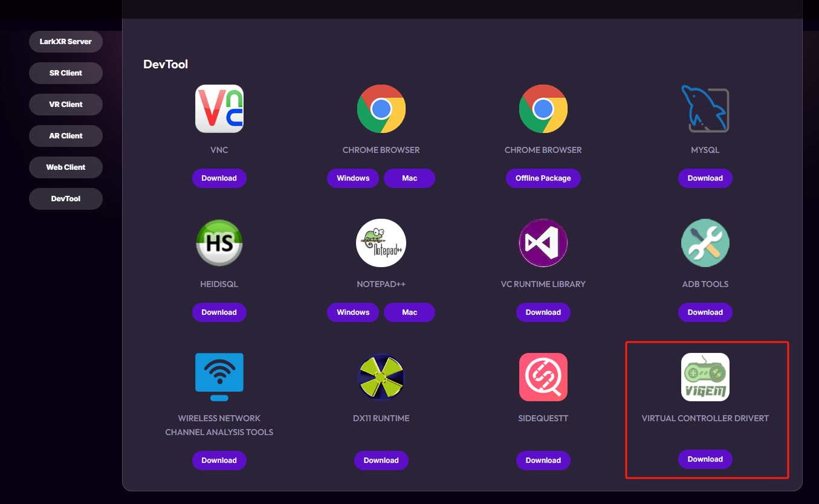Download DX11 Runtime
This screenshot has height=504, width=819.
point(381,460)
